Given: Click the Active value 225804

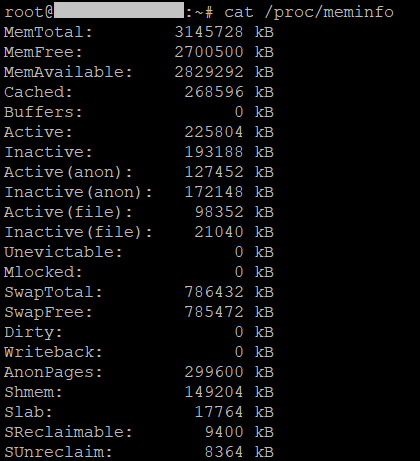Looking at the screenshot, I should point(214,132).
